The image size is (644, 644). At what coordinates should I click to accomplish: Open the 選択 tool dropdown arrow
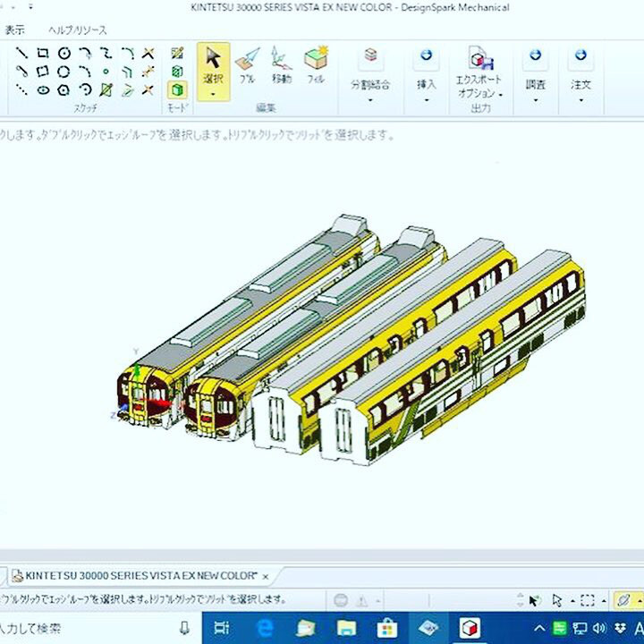pyautogui.click(x=213, y=95)
